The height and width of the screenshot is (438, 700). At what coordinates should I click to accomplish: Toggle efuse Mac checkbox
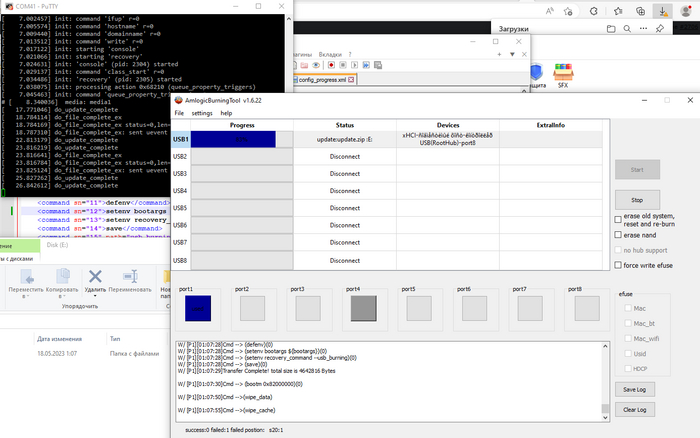(628, 308)
